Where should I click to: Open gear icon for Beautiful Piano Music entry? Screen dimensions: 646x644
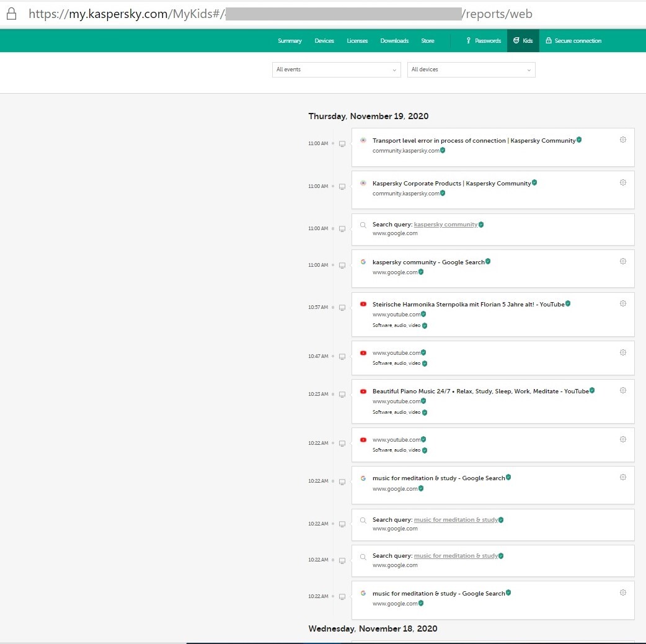tap(623, 390)
